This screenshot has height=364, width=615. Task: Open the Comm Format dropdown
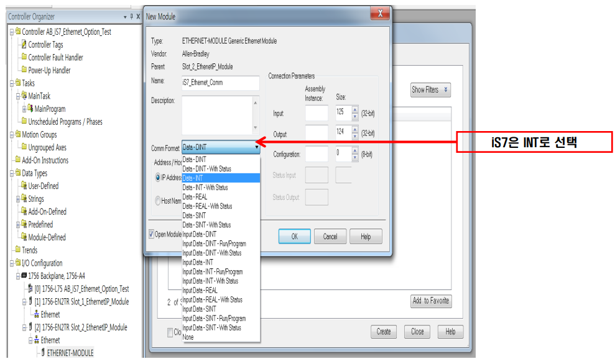[x=256, y=148]
